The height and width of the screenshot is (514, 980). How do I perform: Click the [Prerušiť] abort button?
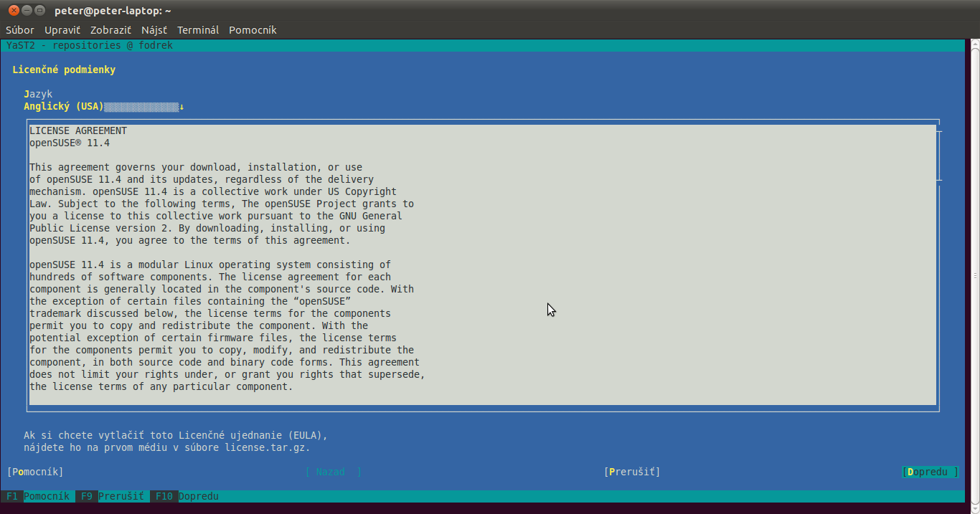[632, 472]
